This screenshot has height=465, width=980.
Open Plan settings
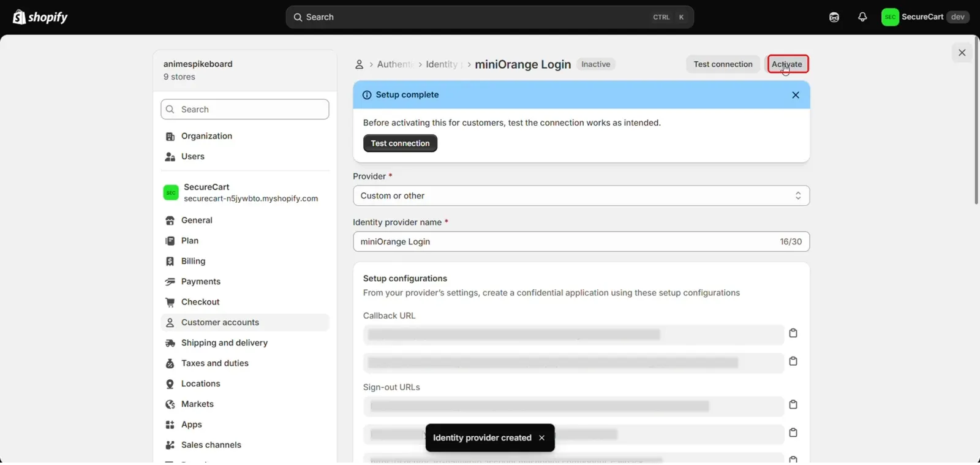point(245,241)
